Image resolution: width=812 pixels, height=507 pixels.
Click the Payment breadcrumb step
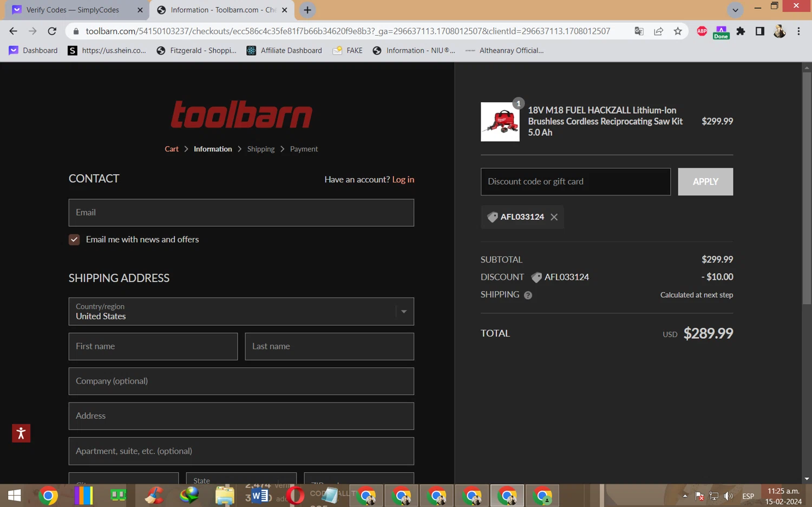coord(304,149)
